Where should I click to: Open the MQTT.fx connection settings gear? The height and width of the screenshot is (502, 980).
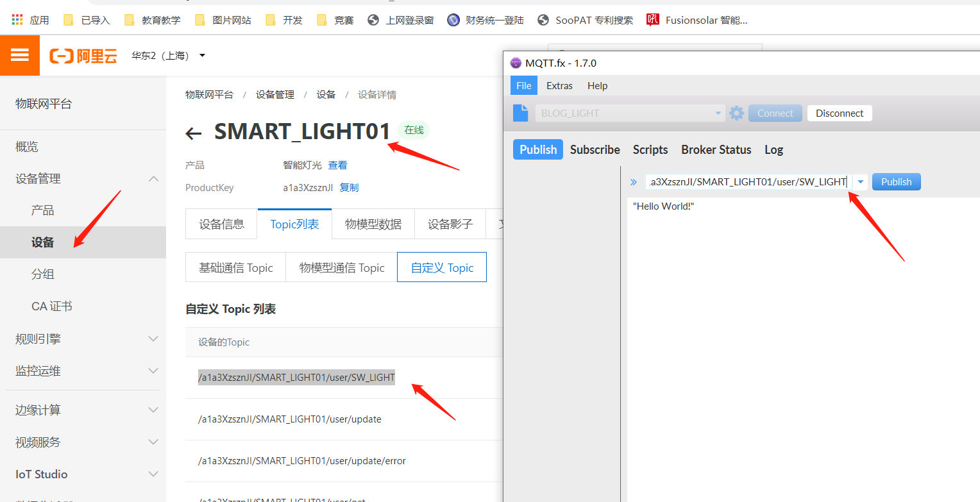[x=736, y=113]
